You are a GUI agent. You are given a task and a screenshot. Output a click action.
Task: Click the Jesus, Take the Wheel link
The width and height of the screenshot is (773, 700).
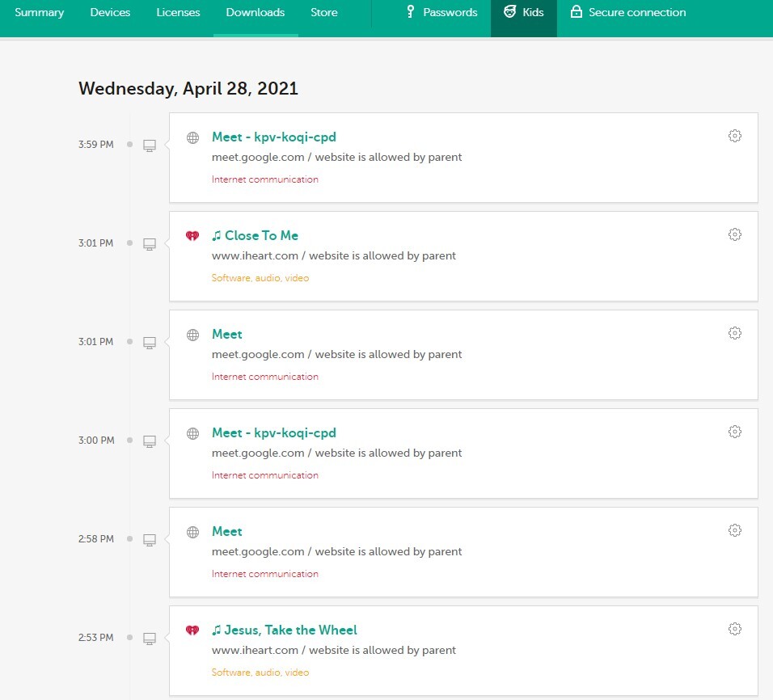[290, 630]
